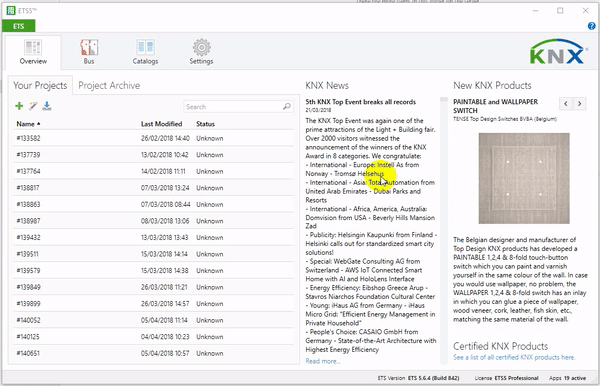Click the search magnifier icon
The image size is (600, 386).
287,106
